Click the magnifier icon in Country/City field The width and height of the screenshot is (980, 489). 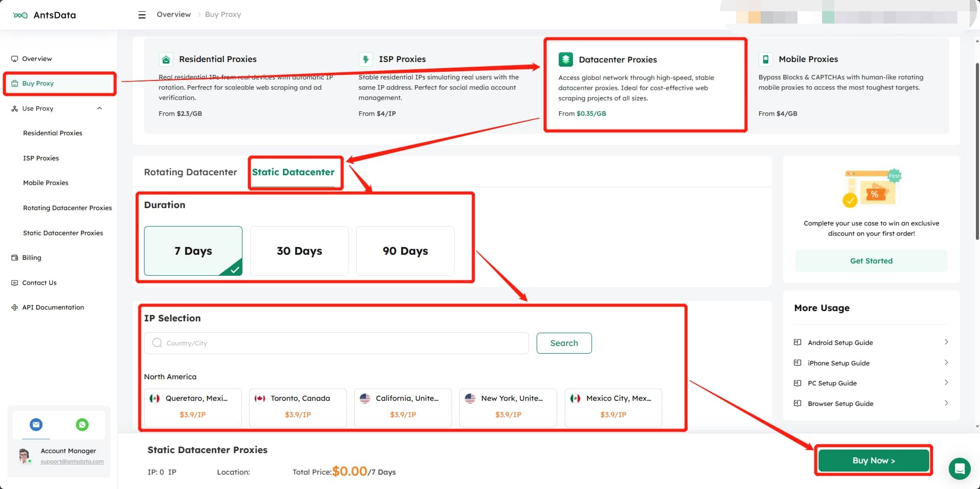(157, 343)
